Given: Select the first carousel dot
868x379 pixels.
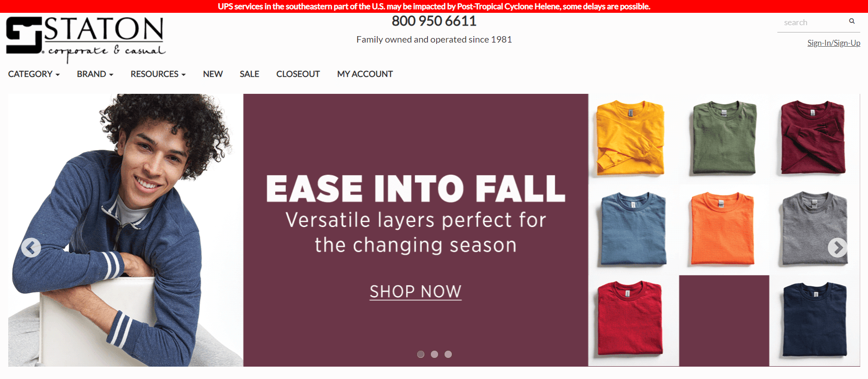Looking at the screenshot, I should tap(421, 354).
